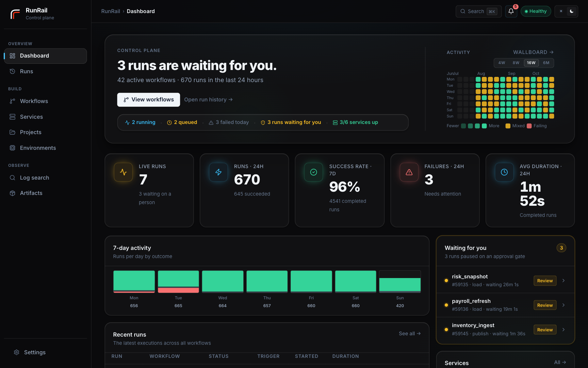This screenshot has height=368, width=588.
Task: Click the Live Runs pulse icon
Action: (x=123, y=172)
